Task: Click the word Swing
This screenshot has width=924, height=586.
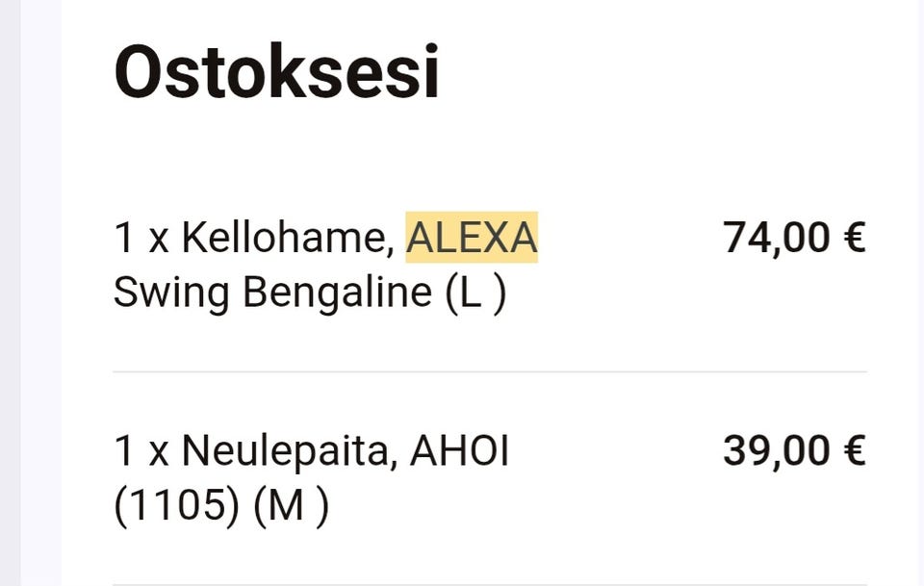Action: [171, 293]
